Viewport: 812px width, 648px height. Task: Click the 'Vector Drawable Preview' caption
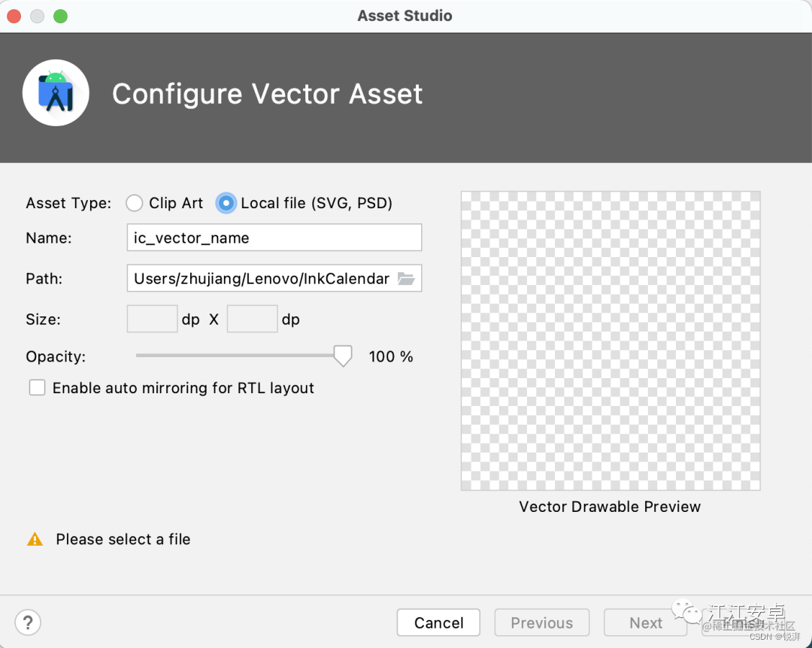(610, 507)
